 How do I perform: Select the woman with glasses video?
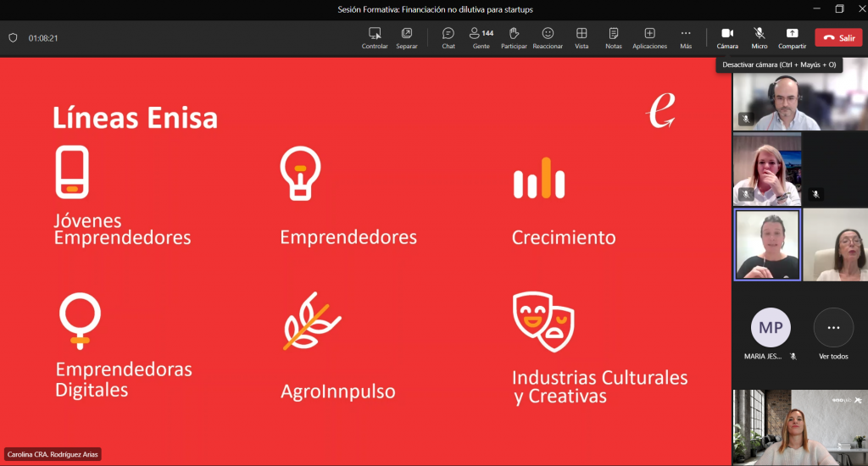(x=835, y=245)
